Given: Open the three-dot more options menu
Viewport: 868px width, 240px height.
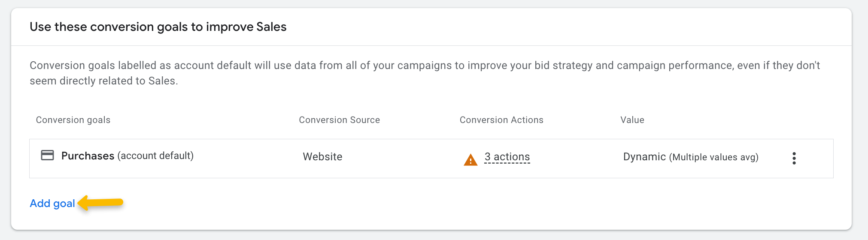Looking at the screenshot, I should pos(794,158).
